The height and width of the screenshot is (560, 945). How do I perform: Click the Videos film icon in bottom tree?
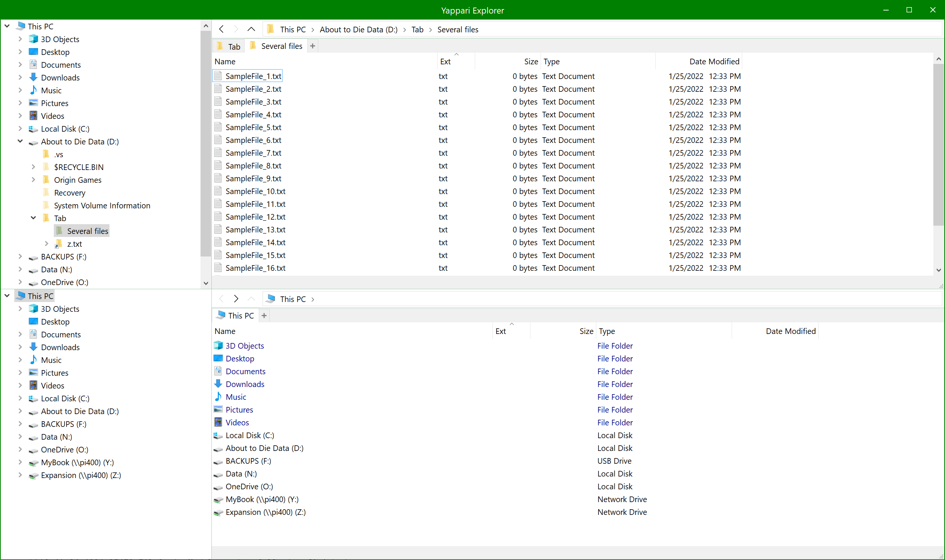pos(33,385)
